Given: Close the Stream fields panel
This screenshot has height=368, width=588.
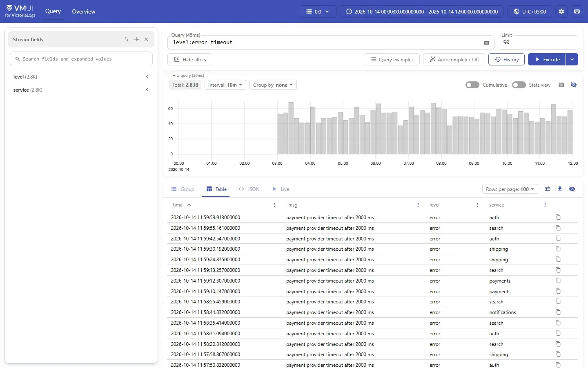Looking at the screenshot, I should pyautogui.click(x=146, y=39).
